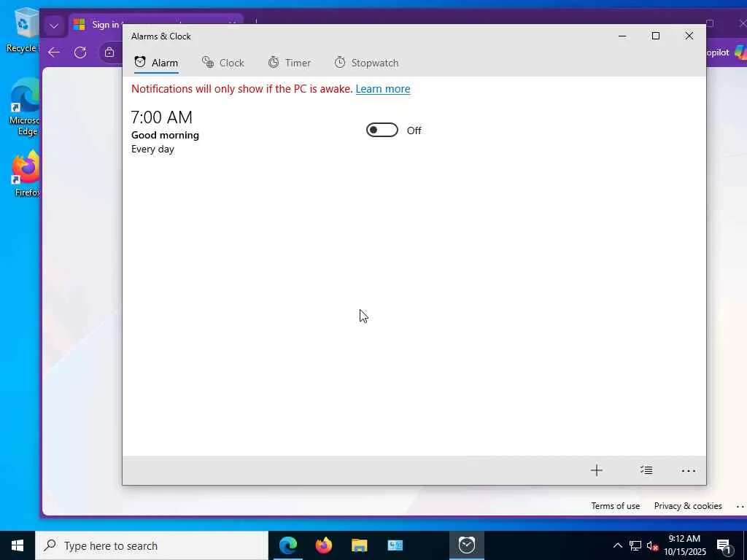Screen dimensions: 747x560
Task: Open the Stopwatch tab
Action: coord(366,63)
